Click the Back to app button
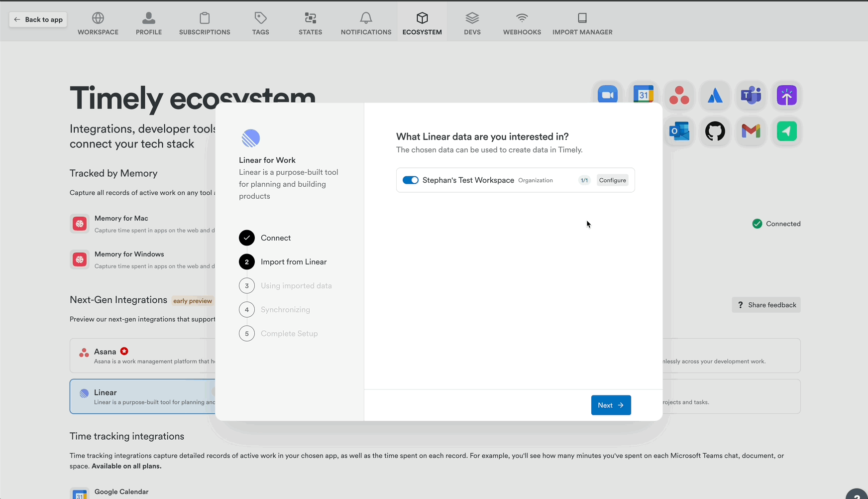This screenshot has height=499, width=868. tap(37, 19)
